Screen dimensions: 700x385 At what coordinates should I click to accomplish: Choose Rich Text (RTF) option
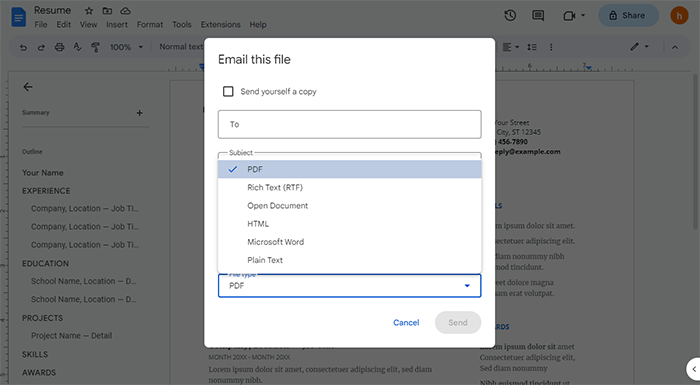(x=350, y=188)
